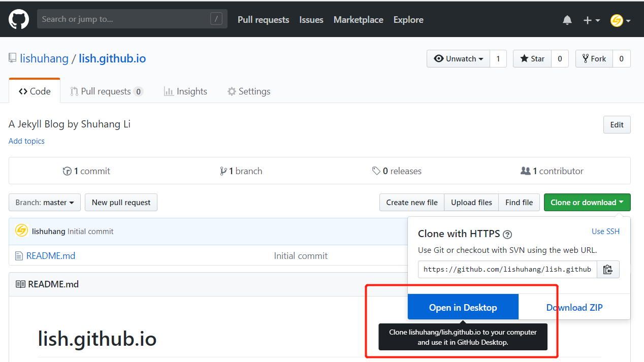Click the Add topics link

[26, 141]
